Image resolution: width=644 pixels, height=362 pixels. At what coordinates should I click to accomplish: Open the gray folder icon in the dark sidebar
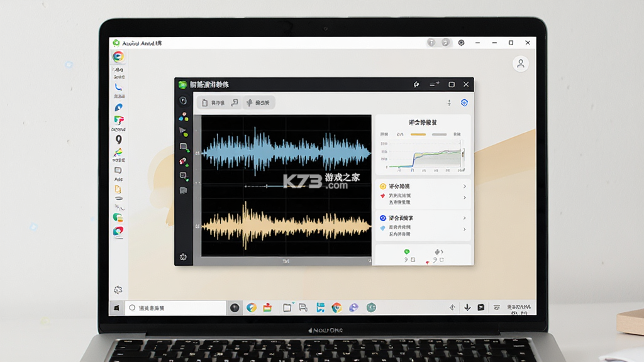183,190
